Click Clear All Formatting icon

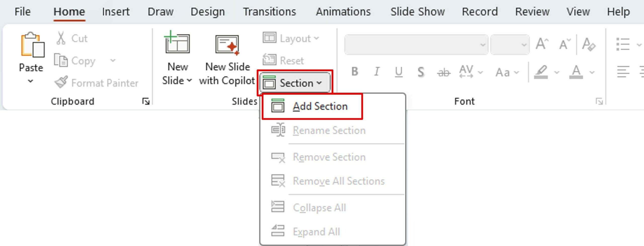tap(589, 45)
